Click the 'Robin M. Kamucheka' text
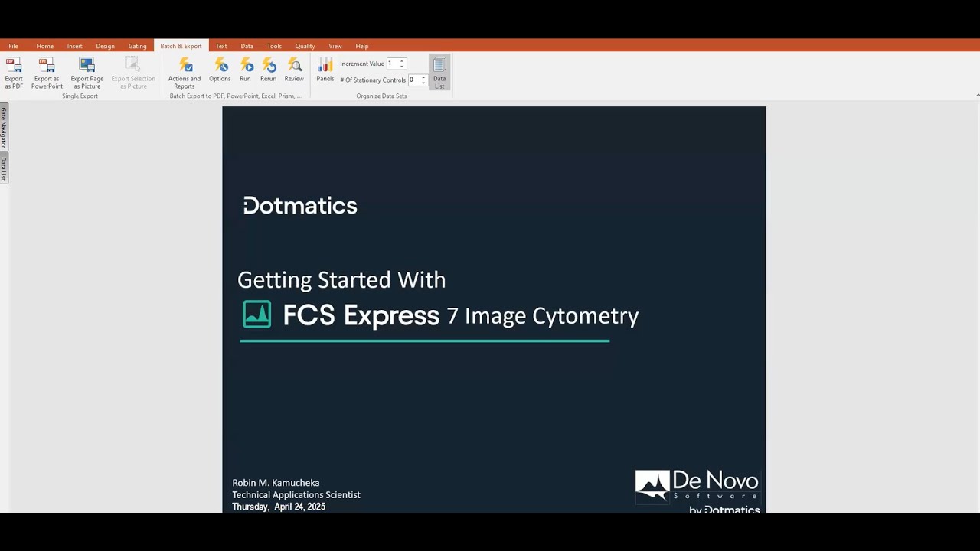 pyautogui.click(x=276, y=483)
